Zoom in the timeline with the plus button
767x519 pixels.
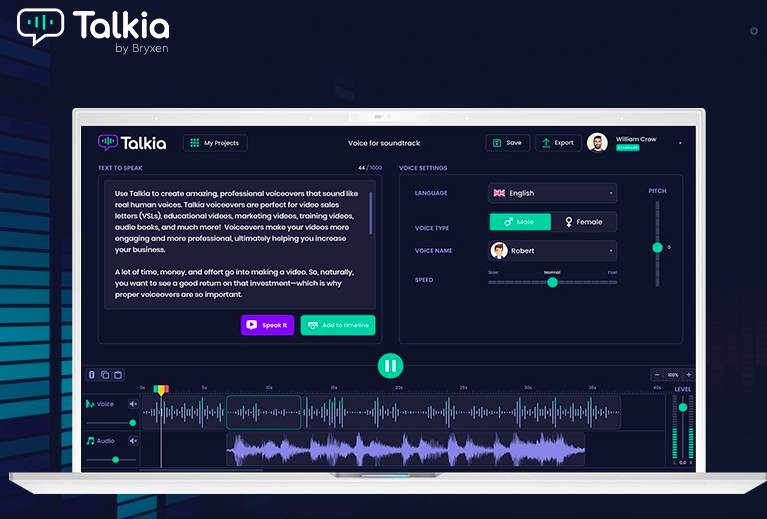coord(689,375)
